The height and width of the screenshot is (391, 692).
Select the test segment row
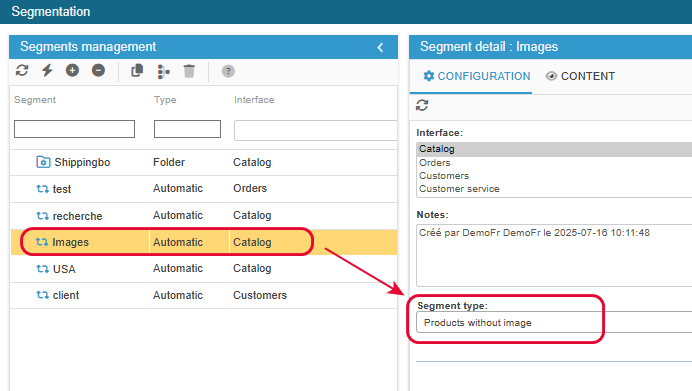coord(203,189)
